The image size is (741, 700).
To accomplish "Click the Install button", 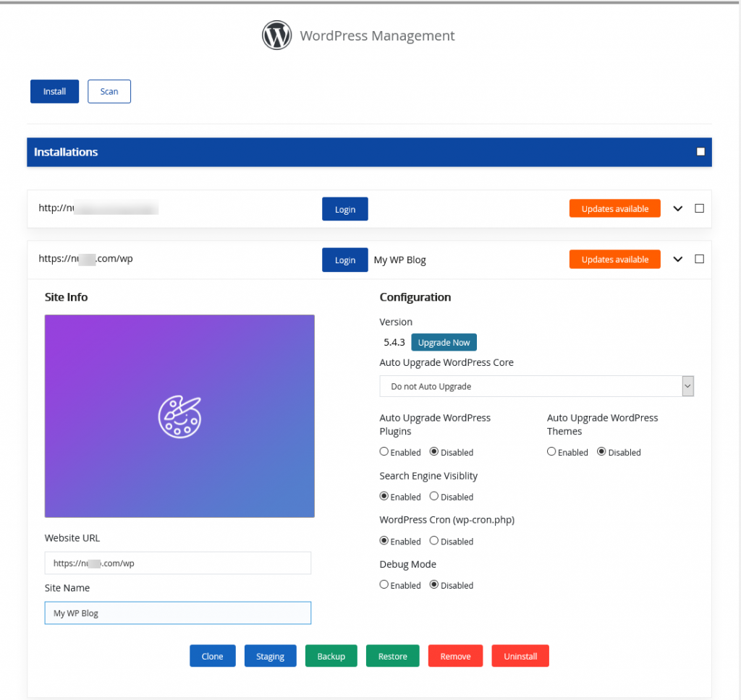I will click(x=54, y=91).
